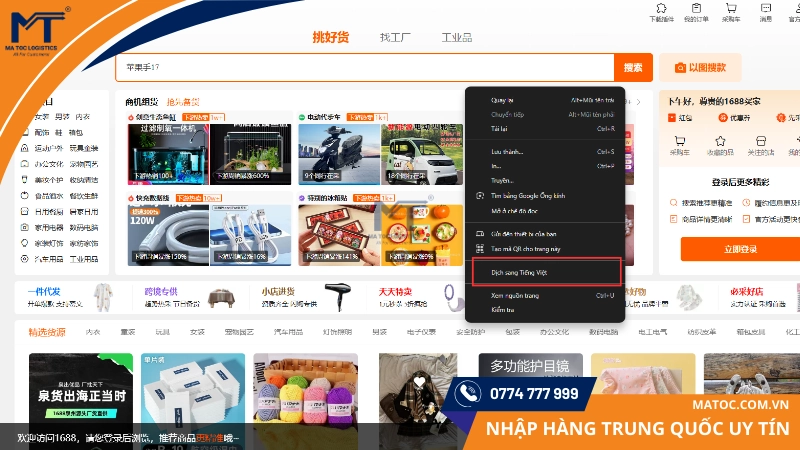This screenshot has height=450, width=800.
Task: Select the 童装 category tab
Action: (128, 332)
